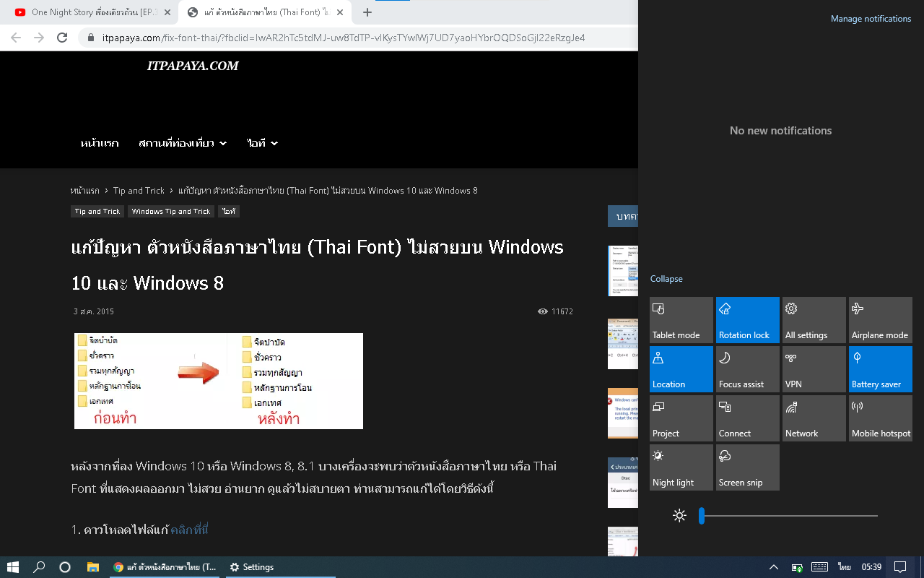Click the Thai Font article headline
The height and width of the screenshot is (578, 924).
pyautogui.click(x=318, y=265)
